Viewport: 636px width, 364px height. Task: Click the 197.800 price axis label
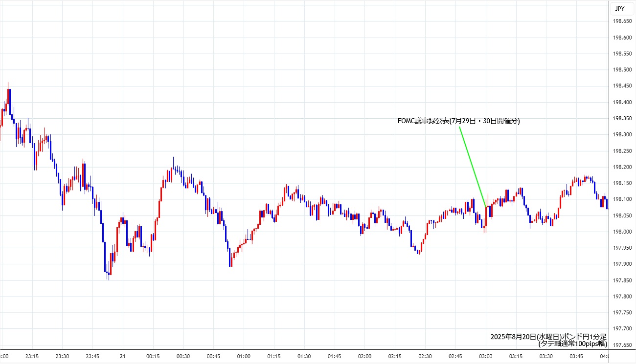tap(623, 297)
